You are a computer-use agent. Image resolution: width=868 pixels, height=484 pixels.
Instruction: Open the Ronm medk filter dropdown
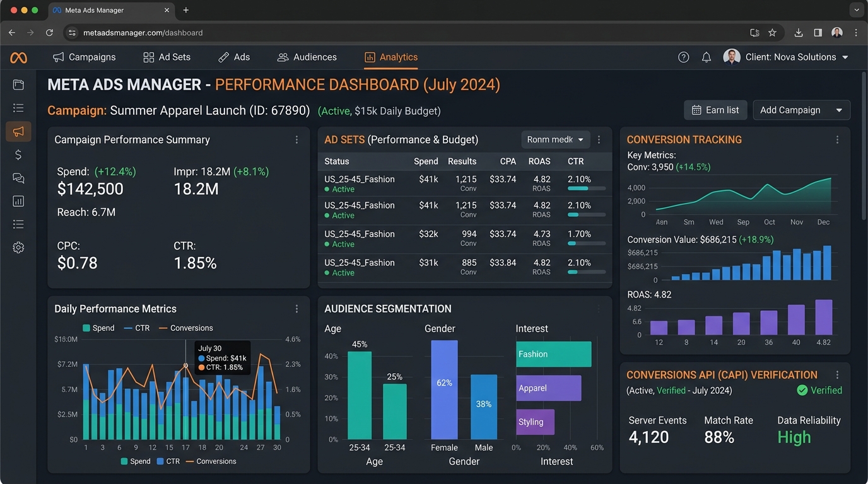tap(556, 140)
